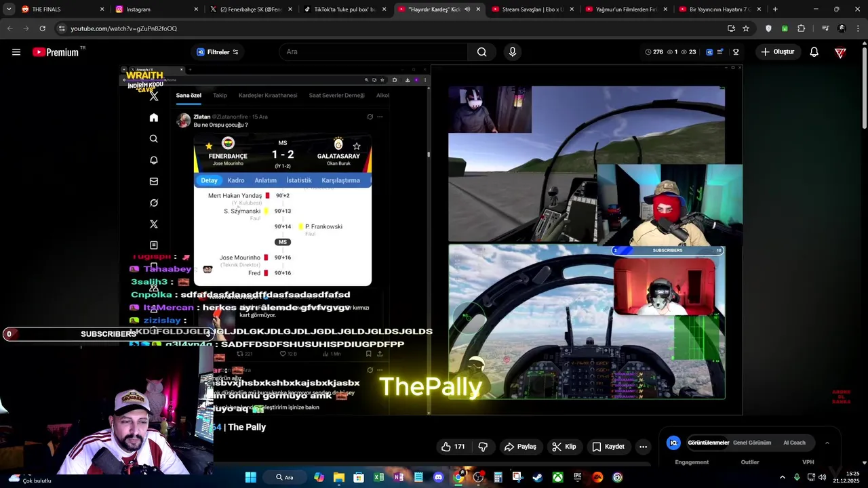Open the blue vidIQ icon near Oluştur

click(709, 52)
